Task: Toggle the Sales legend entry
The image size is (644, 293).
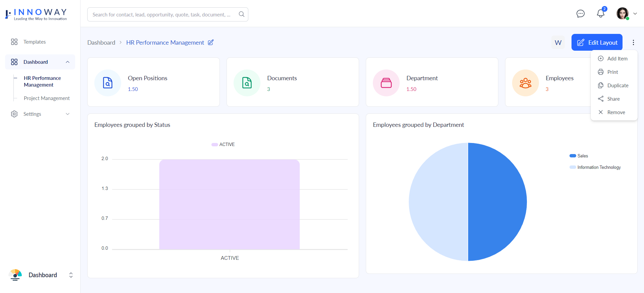Action: pos(579,156)
